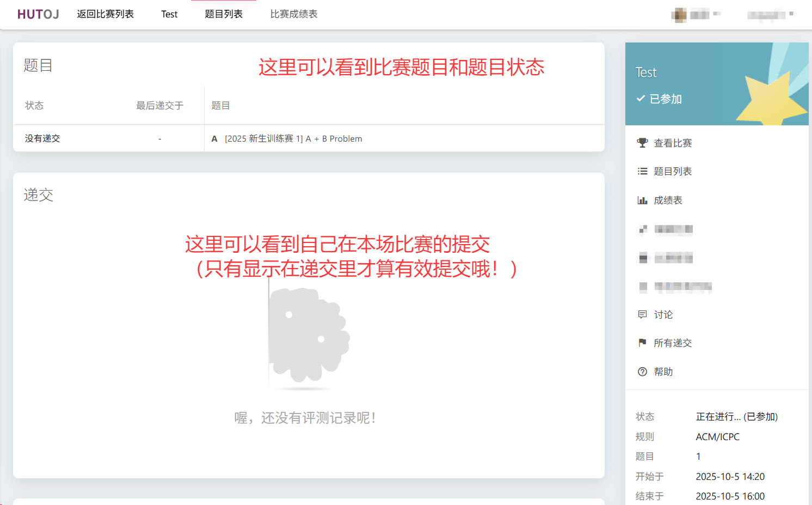Select the 题目列表 tab in the top navigation

point(224,14)
